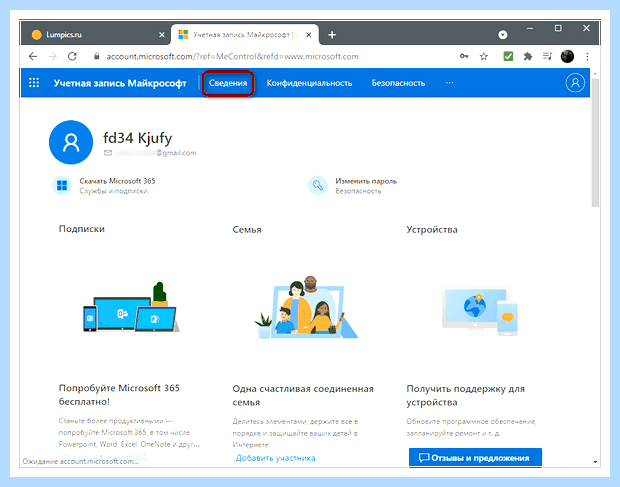This screenshot has width=620, height=487.
Task: Click the Устройства heading
Action: coord(432,229)
